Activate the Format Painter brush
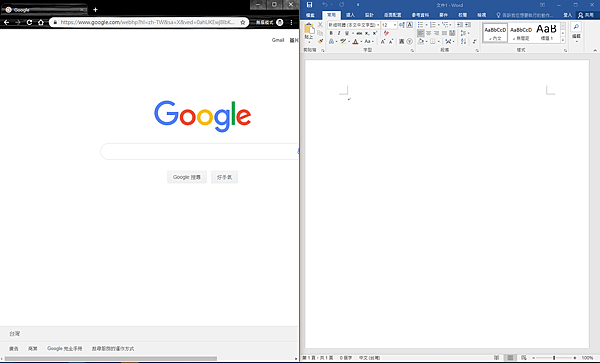The image size is (600, 363). point(320,41)
